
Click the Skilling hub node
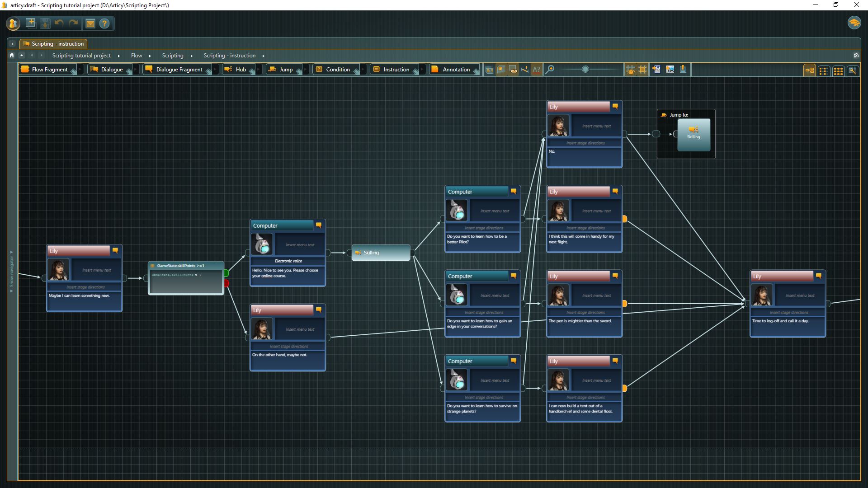point(381,253)
